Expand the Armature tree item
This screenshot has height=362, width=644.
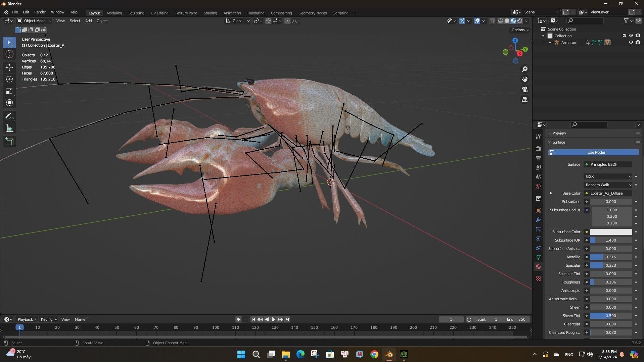[550, 43]
